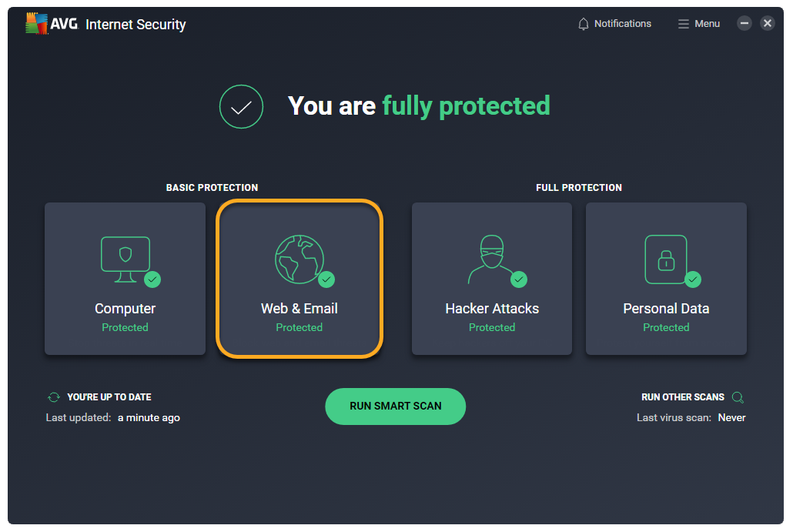The image size is (793, 532).
Task: Minimize the AVG window
Action: [x=744, y=23]
